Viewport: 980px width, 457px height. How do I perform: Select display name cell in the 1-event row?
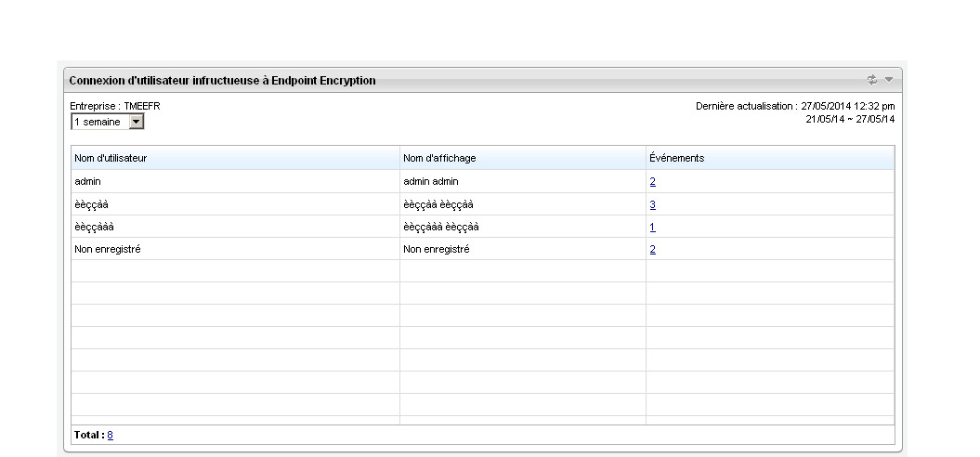[441, 227]
